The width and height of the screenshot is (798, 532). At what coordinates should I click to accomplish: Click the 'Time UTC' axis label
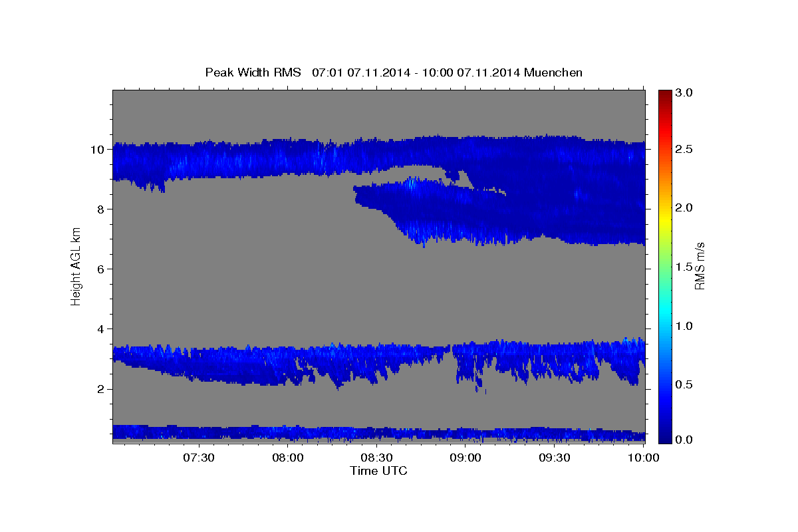378,471
